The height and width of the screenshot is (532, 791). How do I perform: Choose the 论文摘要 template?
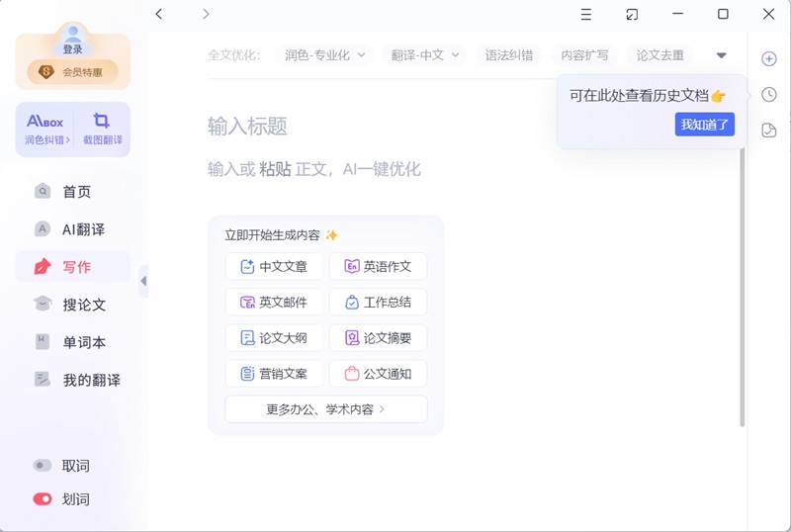pyautogui.click(x=378, y=337)
